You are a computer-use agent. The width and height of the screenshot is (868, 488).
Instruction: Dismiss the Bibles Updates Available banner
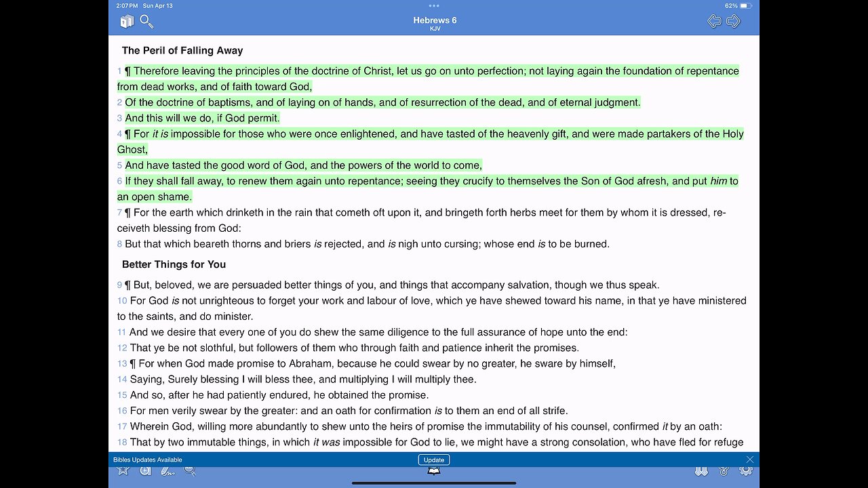pos(749,460)
